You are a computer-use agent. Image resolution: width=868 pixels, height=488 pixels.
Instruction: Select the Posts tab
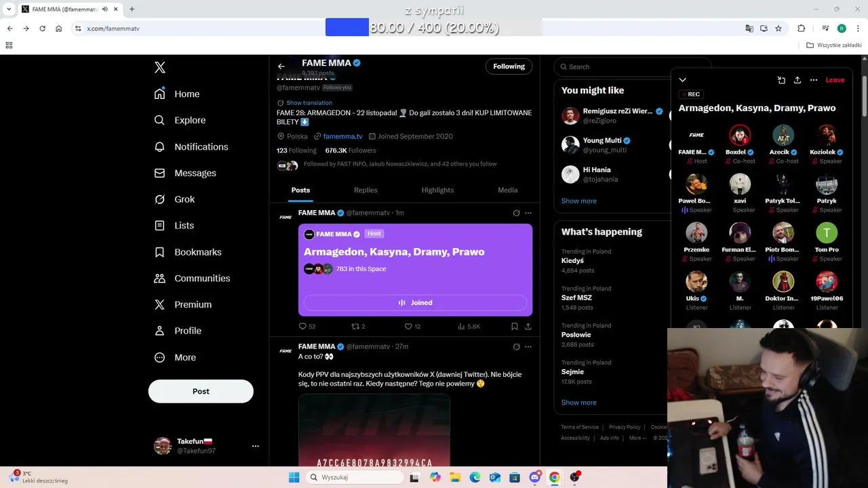[x=300, y=190]
